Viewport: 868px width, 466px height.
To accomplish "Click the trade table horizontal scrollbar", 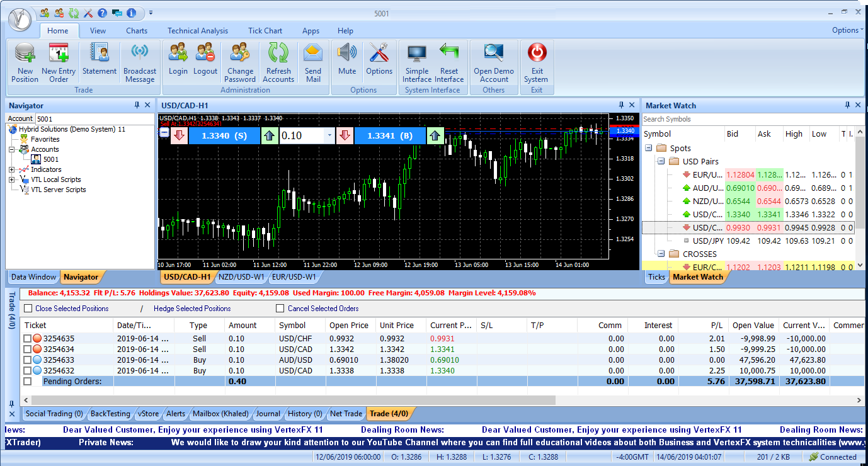I will pos(294,401).
